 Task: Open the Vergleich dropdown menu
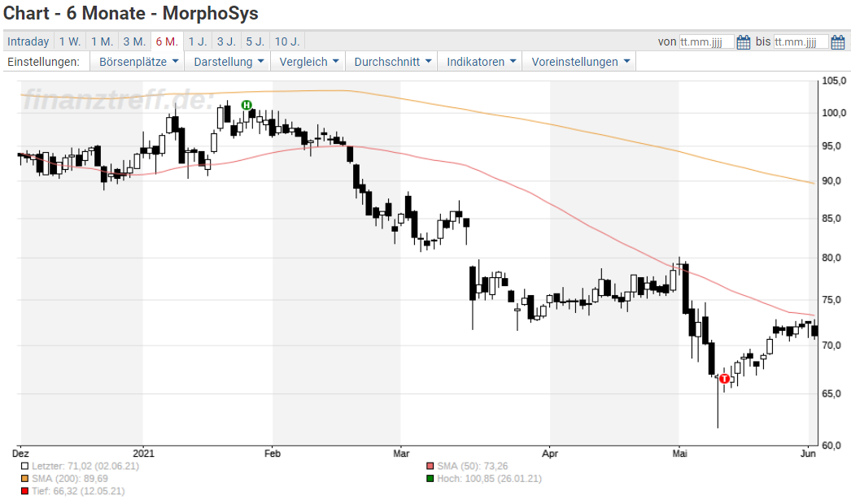(x=308, y=62)
